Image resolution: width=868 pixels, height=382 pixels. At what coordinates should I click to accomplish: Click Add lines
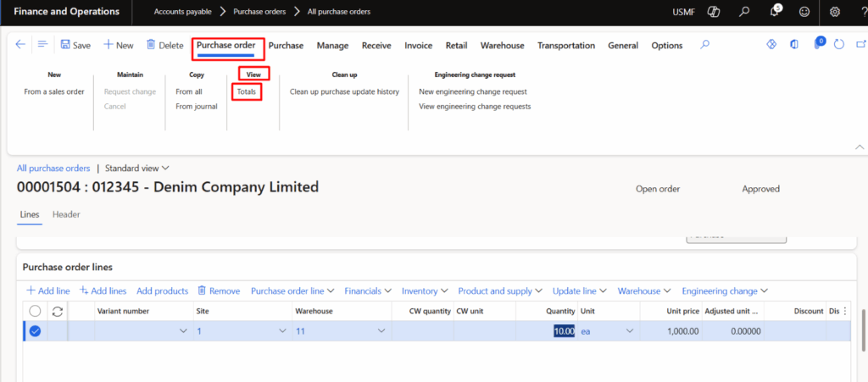[x=103, y=291]
